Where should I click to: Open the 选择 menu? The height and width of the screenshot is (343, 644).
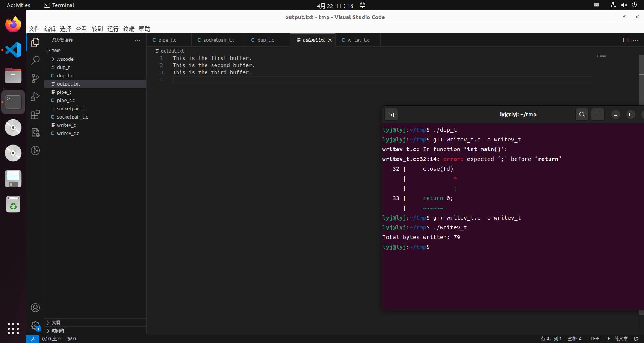coord(66,29)
